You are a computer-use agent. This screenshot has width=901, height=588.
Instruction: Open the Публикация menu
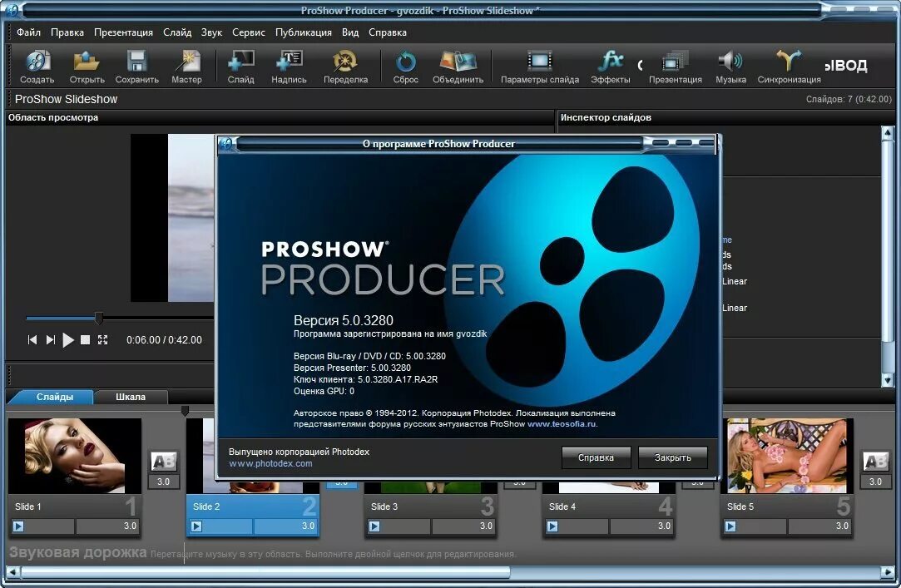tap(304, 32)
